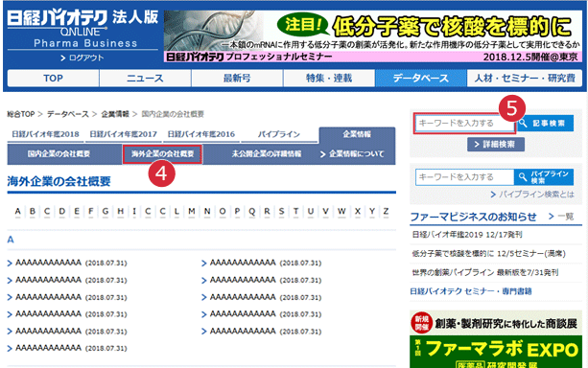The width and height of the screenshot is (588, 368).
Task: Open the 人材・セミナー・研究費 tab
Action: (525, 78)
